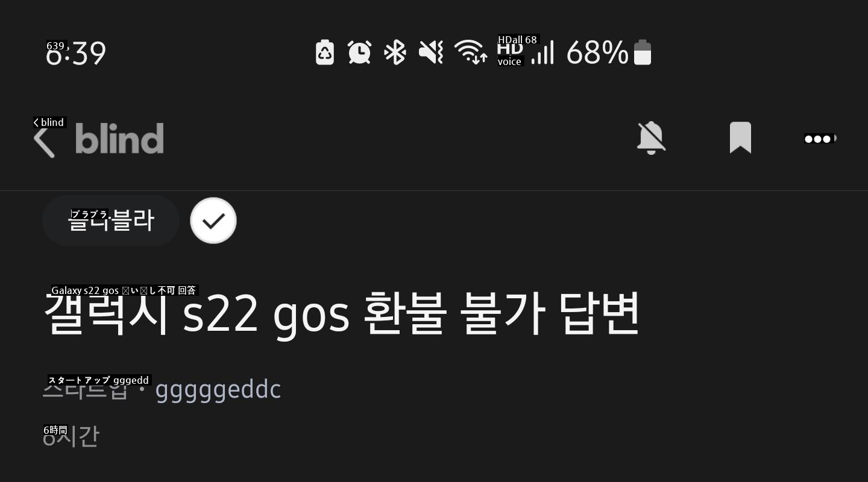Tap the cellular signal bars
This screenshot has width=868, height=482.
click(x=542, y=52)
